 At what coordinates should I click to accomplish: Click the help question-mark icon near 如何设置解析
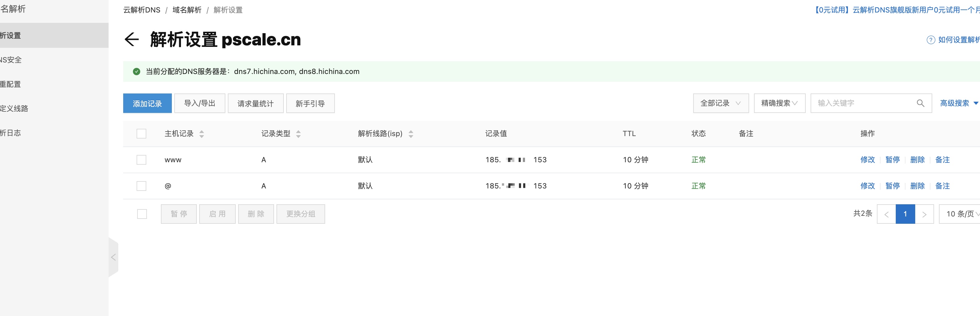930,40
